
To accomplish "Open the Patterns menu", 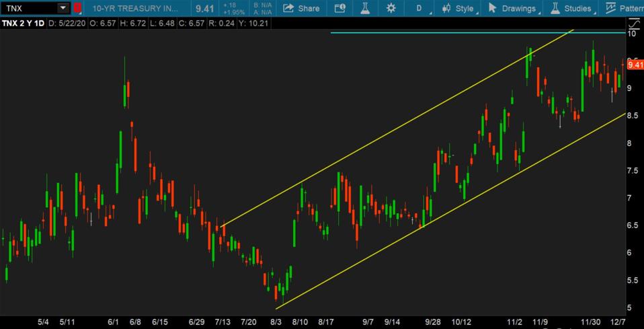I will click(x=625, y=9).
